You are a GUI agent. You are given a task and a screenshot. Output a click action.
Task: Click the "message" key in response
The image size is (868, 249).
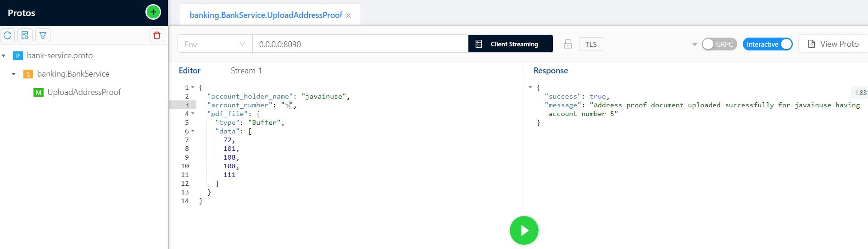pos(563,105)
